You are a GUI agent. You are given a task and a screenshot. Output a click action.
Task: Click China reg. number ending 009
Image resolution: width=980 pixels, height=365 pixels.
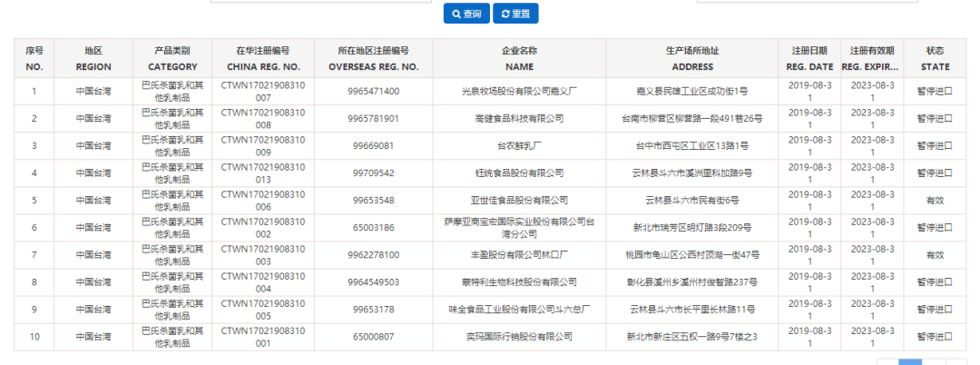coord(263,145)
